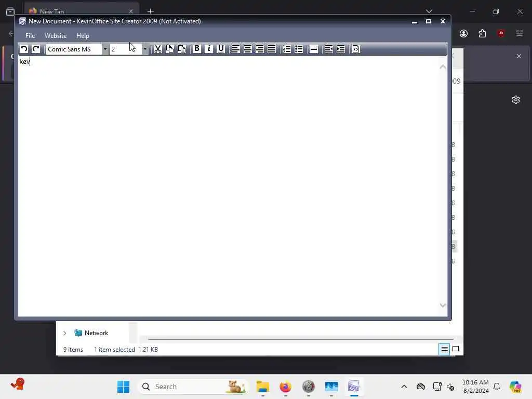The image size is (532, 399).
Task: Open the Website menu
Action: pyautogui.click(x=56, y=36)
